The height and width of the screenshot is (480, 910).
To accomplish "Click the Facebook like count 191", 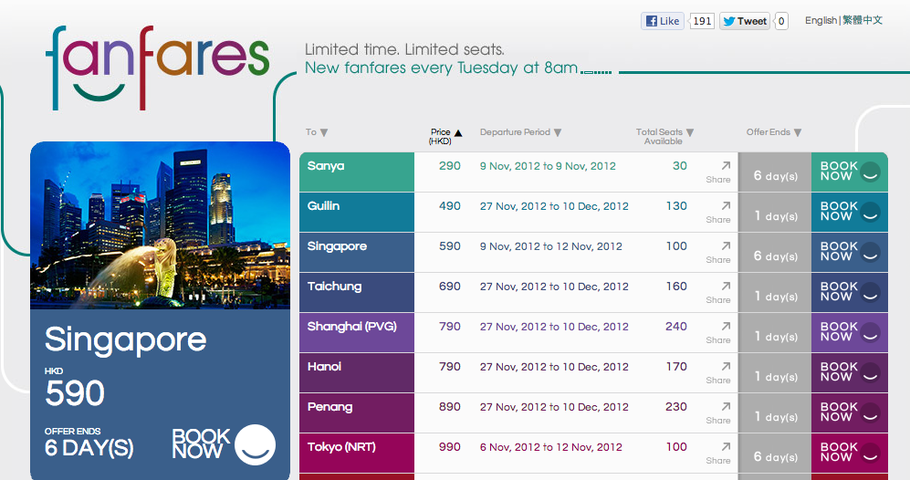I will coord(702,21).
